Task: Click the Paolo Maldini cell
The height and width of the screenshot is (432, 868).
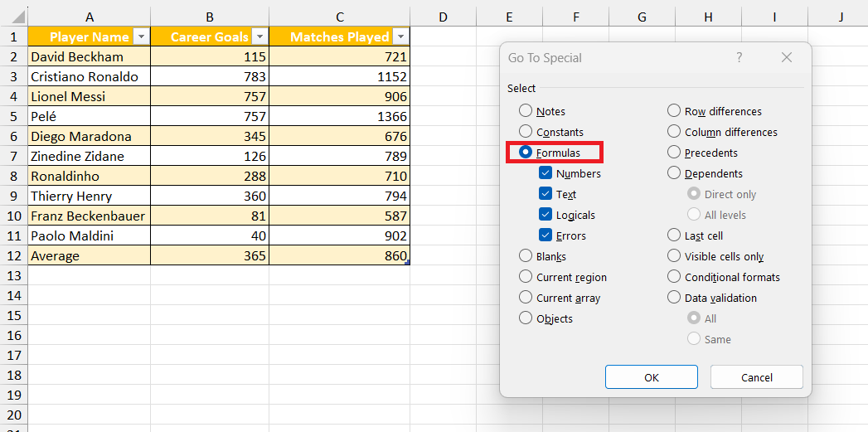Action: pos(90,236)
